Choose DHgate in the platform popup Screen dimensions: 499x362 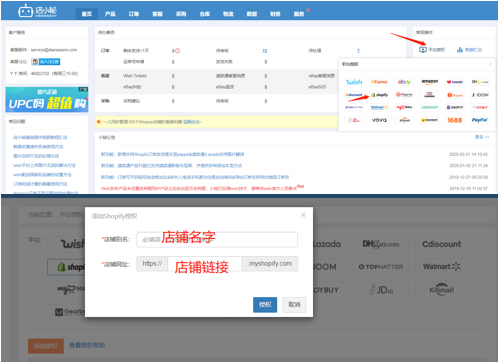pyautogui.click(x=480, y=82)
